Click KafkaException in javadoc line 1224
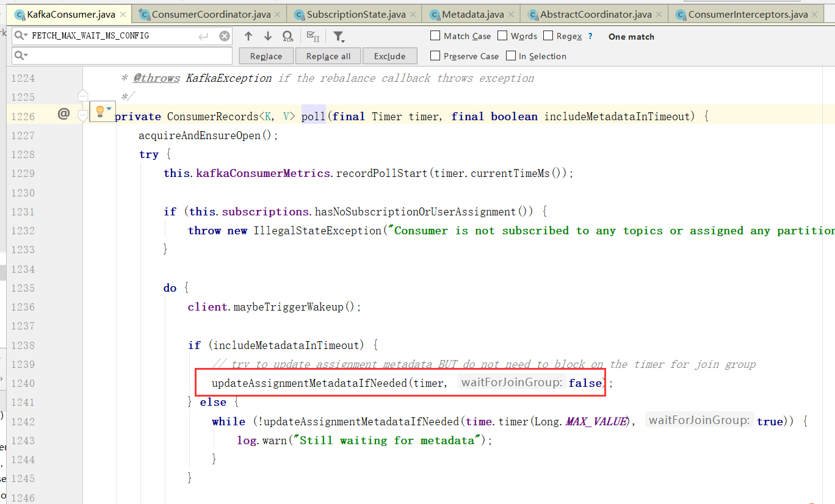Image resolution: width=835 pixels, height=504 pixels. [x=229, y=78]
